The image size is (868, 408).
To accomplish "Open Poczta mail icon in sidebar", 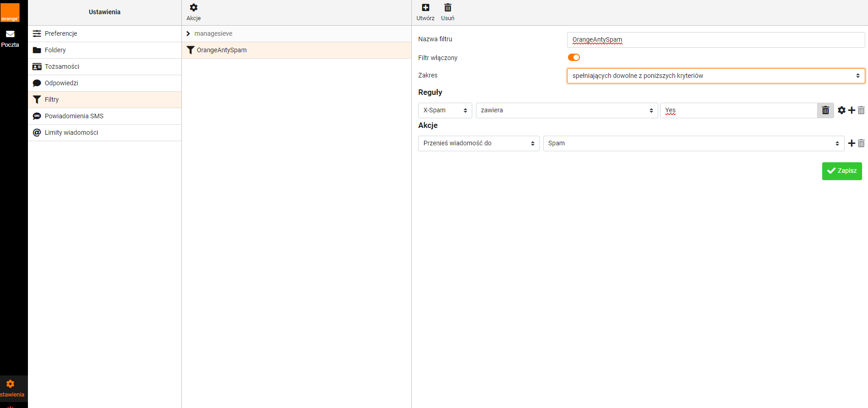I will pos(10,34).
